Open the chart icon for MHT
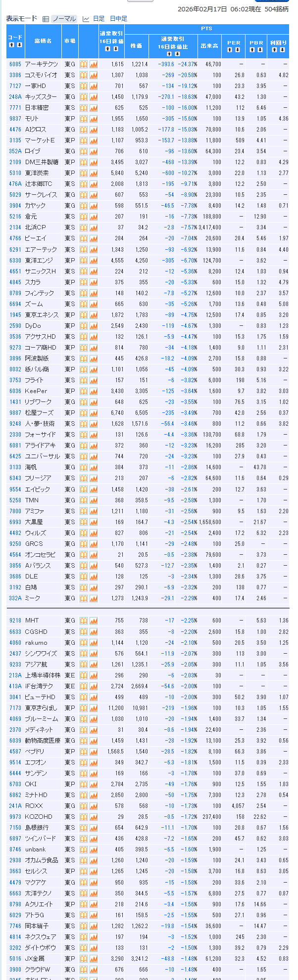298x980 pixels. [x=94, y=621]
